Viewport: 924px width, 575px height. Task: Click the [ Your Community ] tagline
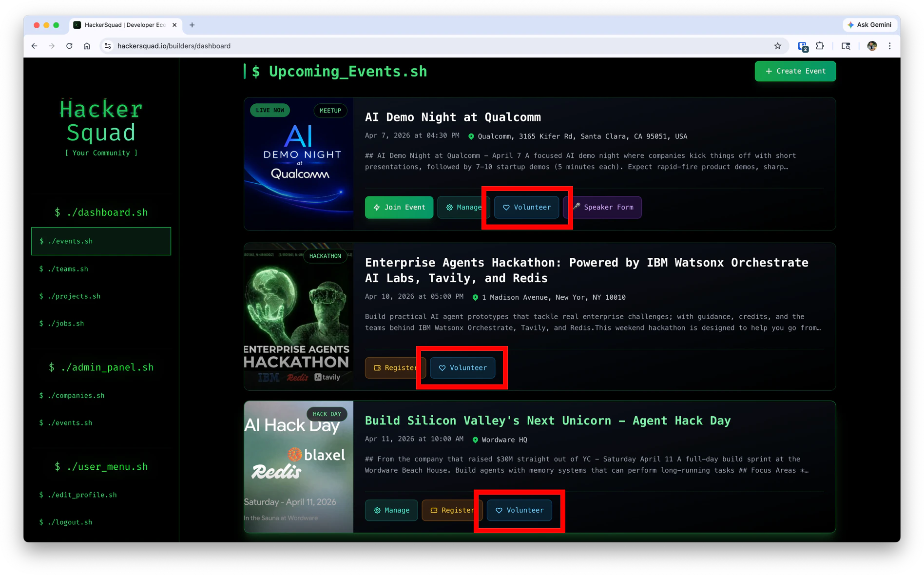[101, 153]
